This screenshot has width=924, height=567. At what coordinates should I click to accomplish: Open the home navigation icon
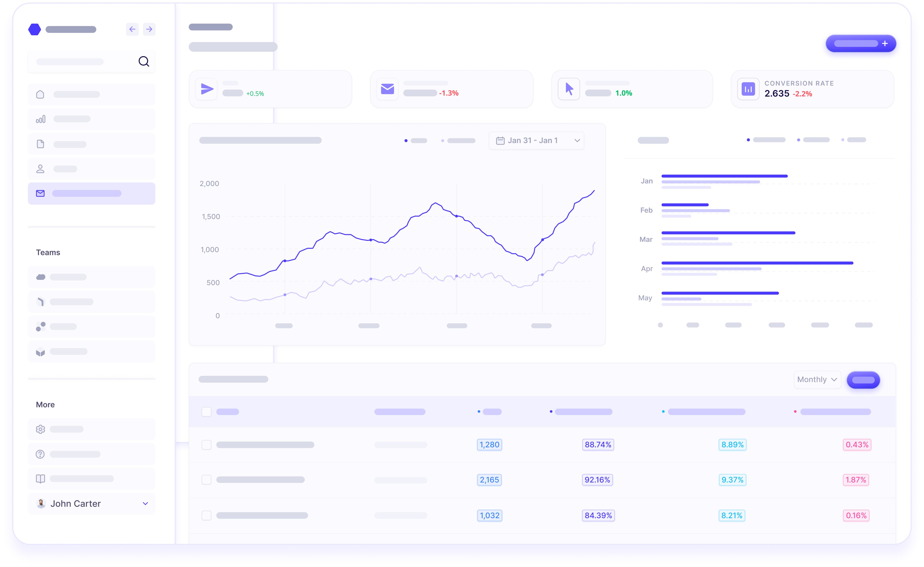pyautogui.click(x=40, y=94)
